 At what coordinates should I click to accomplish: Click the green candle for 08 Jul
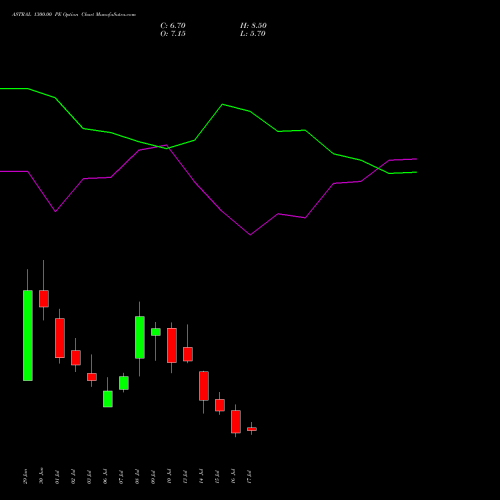[140, 337]
